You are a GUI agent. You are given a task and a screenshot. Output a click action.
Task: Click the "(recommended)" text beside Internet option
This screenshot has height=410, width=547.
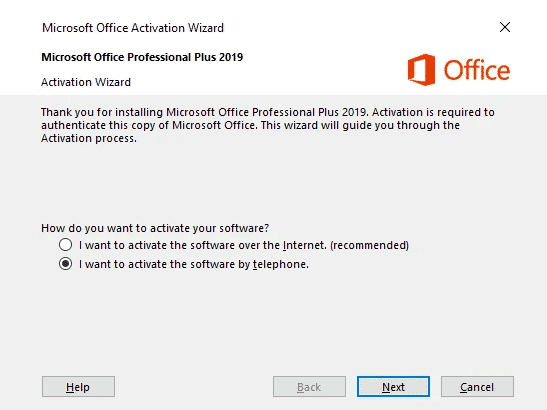pos(369,245)
